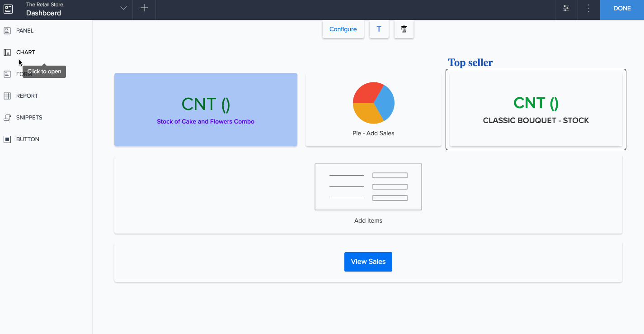Open the Chart icon in sidebar
This screenshot has height=334, width=644.
point(7,52)
